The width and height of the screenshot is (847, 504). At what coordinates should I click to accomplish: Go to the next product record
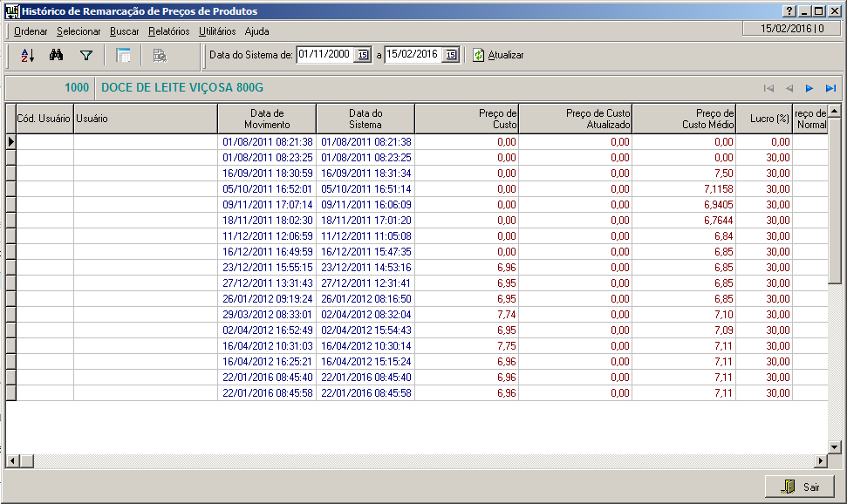[809, 88]
